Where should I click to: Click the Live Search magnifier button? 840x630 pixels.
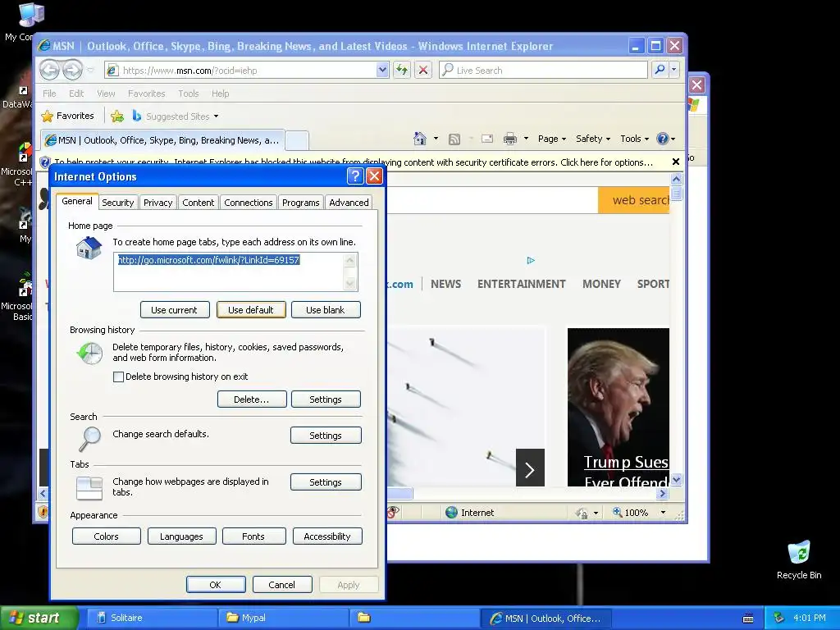pos(660,70)
